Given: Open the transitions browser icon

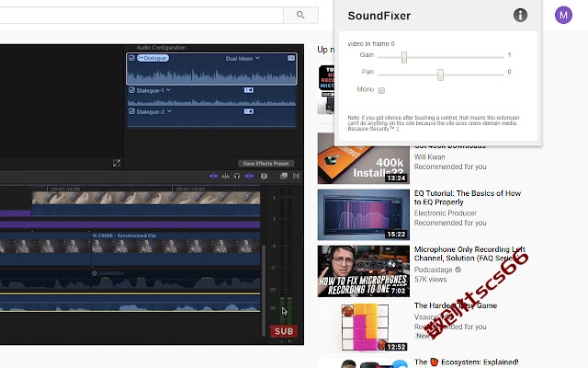Looking at the screenshot, I should [x=296, y=176].
